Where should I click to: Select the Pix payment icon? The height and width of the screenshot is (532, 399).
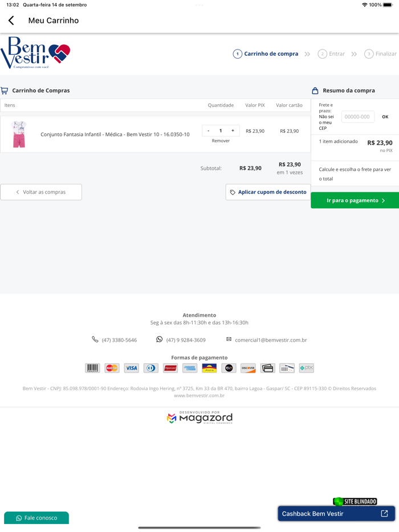[x=307, y=368]
